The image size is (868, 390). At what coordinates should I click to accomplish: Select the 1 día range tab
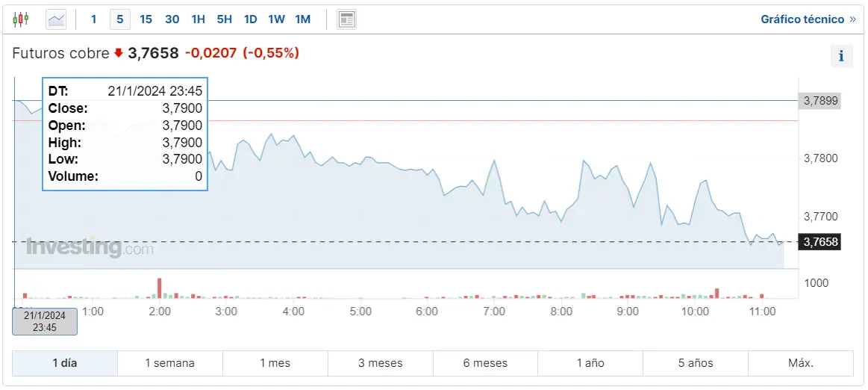(64, 363)
